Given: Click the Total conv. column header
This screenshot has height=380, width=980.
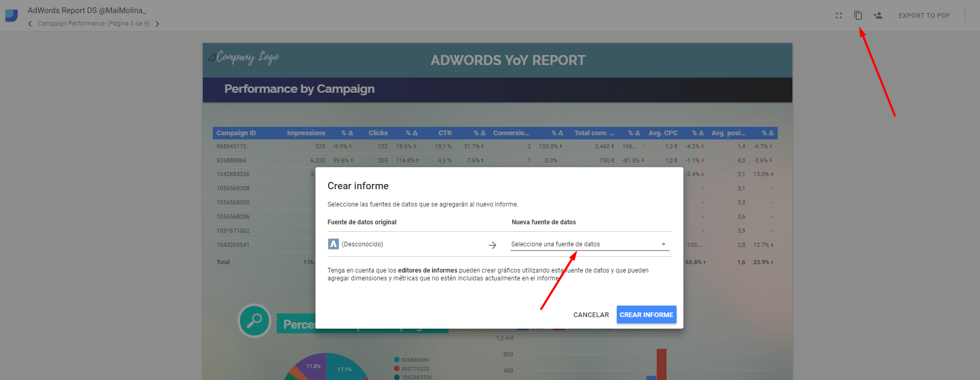Looking at the screenshot, I should (594, 133).
